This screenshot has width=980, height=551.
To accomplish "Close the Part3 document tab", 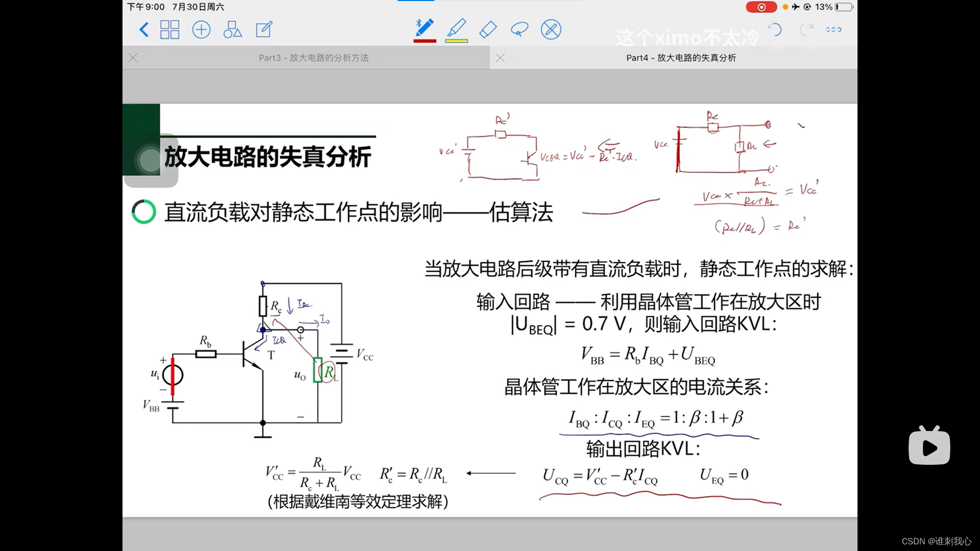I will click(133, 58).
